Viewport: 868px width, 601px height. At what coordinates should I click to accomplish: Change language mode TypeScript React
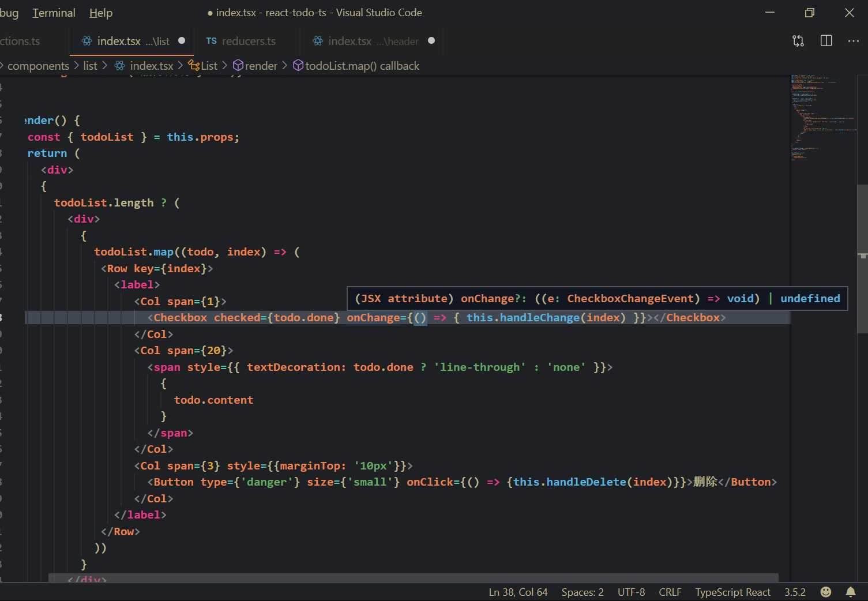(732, 592)
